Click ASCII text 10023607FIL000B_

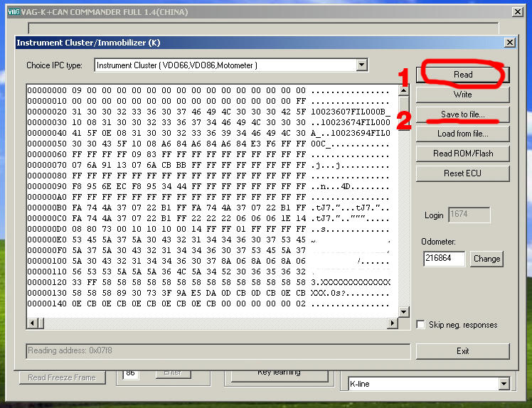tap(351, 112)
